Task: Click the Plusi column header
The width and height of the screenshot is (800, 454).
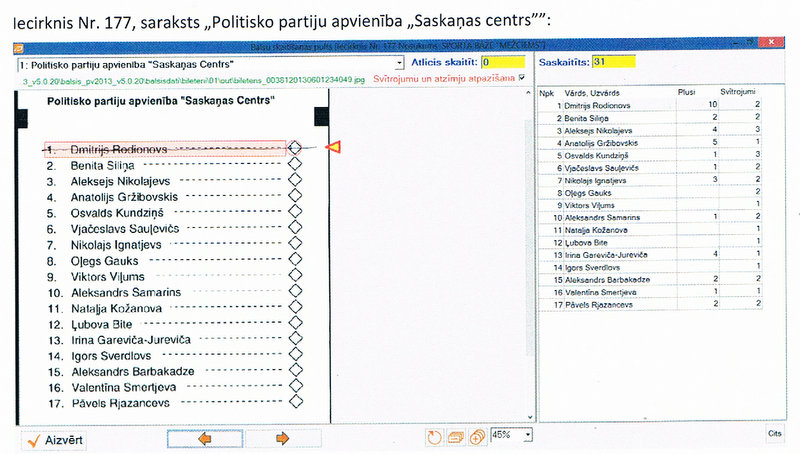Action: pyautogui.click(x=687, y=92)
